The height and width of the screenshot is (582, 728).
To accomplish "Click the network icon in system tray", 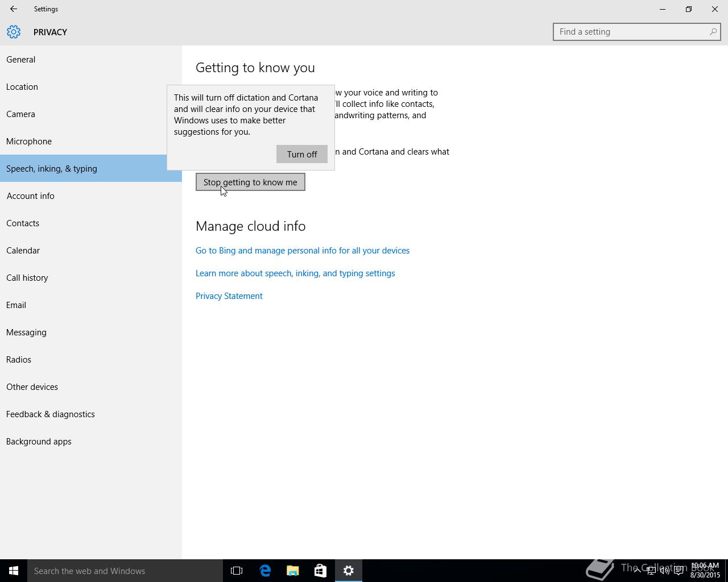I will [x=651, y=571].
